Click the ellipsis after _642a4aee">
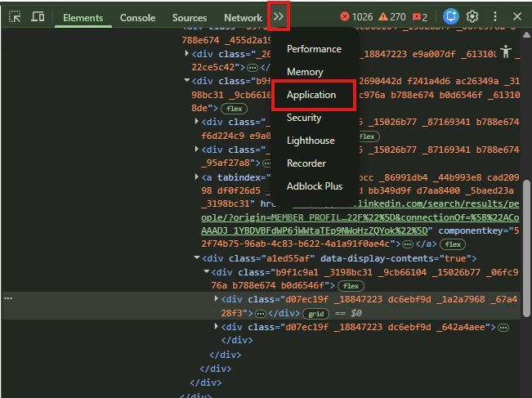This screenshot has width=532, height=398. click(503, 328)
